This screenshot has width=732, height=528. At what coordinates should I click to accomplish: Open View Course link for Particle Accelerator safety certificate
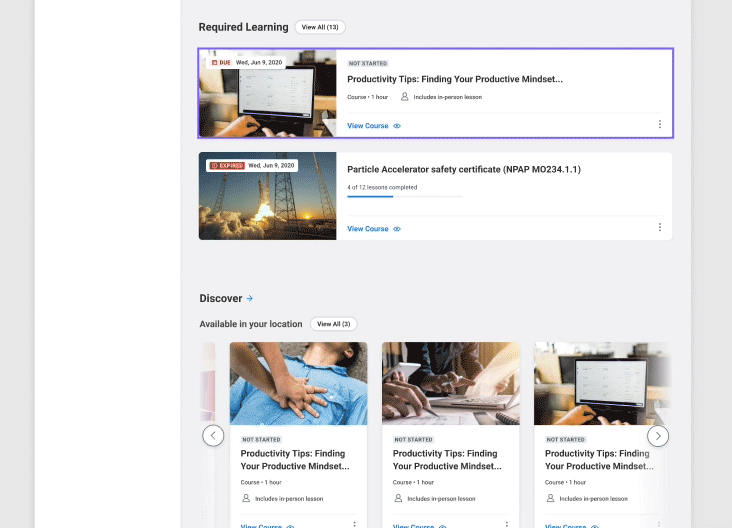[x=367, y=229]
